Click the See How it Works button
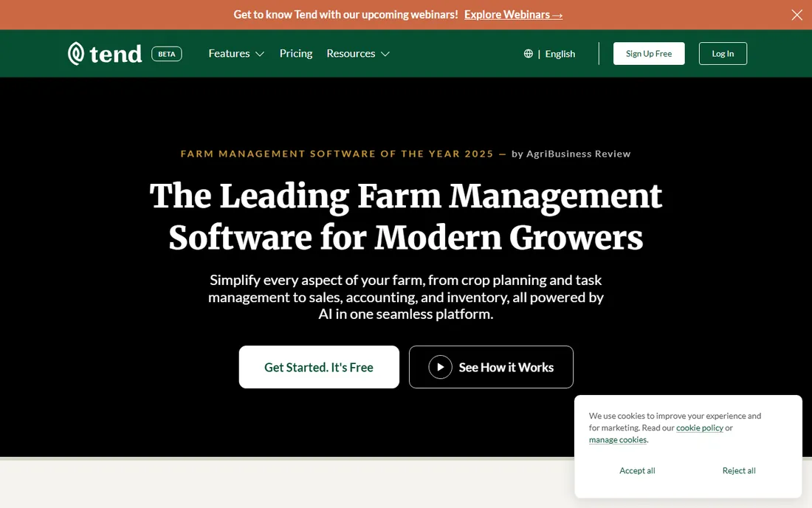Image resolution: width=812 pixels, height=508 pixels. point(491,367)
